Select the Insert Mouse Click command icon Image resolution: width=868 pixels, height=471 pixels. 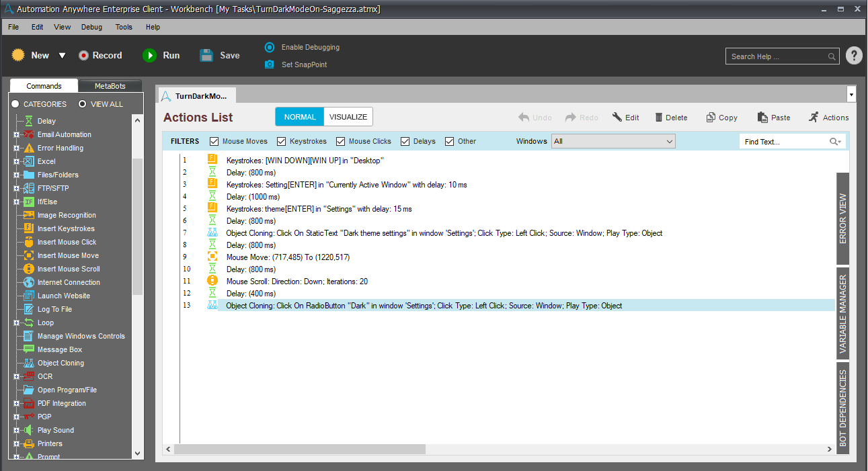(x=29, y=242)
